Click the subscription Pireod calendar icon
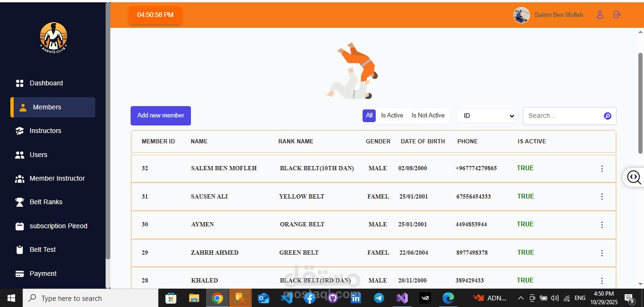This screenshot has height=307, width=644. click(x=20, y=226)
